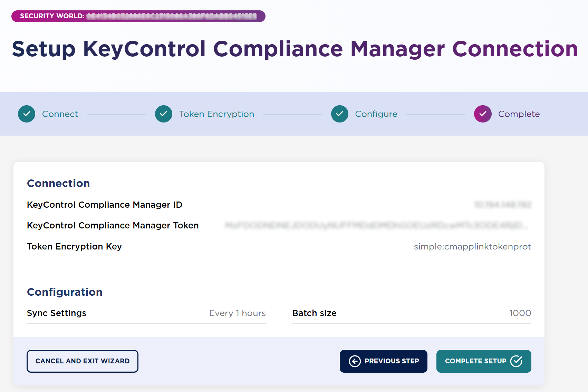The height and width of the screenshot is (392, 588).
Task: Click the blurred Compliance Manager token value
Action: pos(376,225)
